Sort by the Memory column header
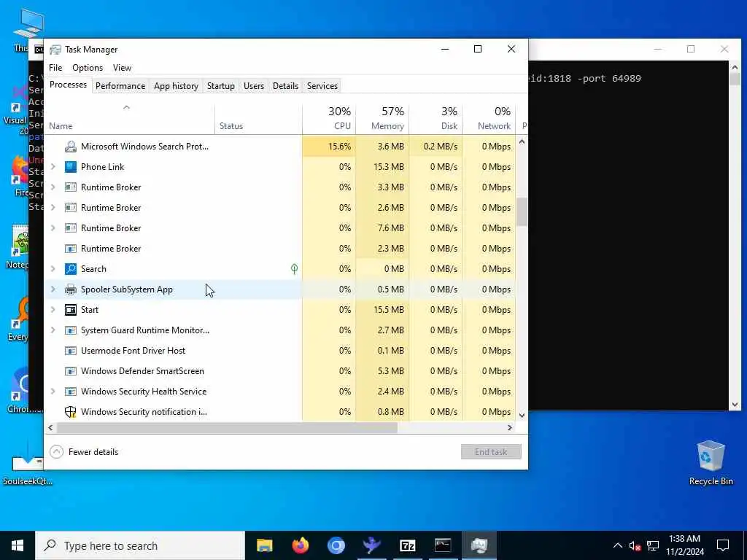 (x=382, y=119)
